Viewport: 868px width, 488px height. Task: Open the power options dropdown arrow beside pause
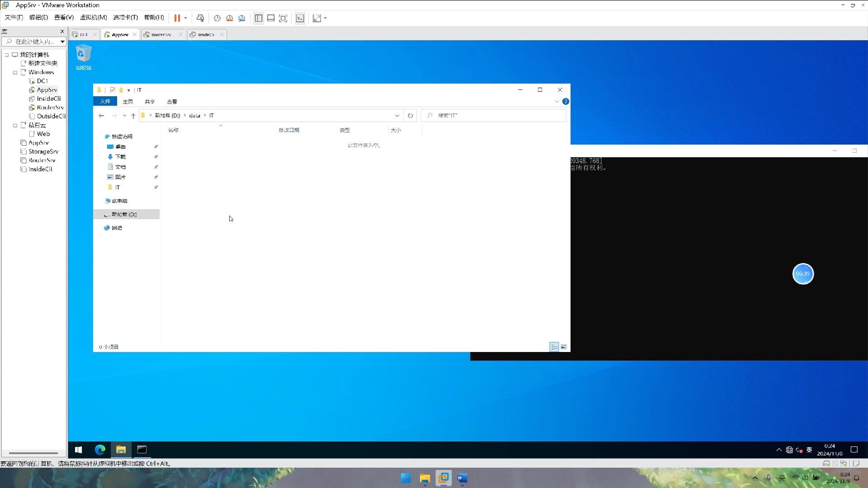point(185,18)
